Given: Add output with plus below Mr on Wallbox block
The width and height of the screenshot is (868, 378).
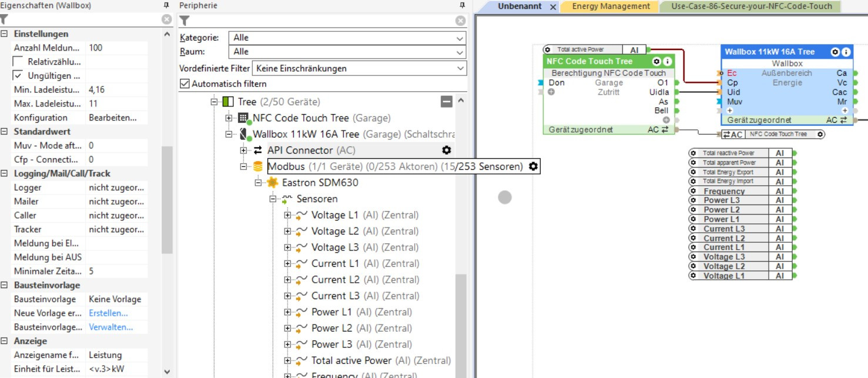Looking at the screenshot, I should 844,111.
